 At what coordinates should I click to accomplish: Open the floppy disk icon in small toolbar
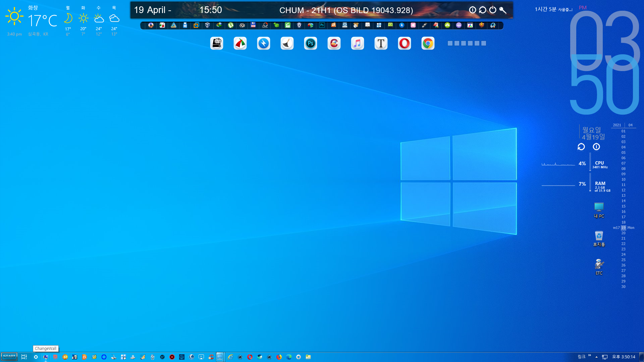coord(253,25)
